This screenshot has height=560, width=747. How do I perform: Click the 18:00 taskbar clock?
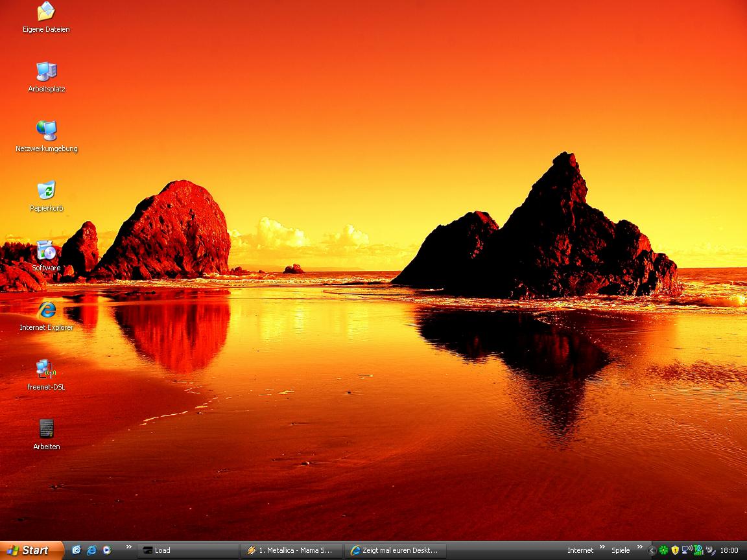pos(729,550)
